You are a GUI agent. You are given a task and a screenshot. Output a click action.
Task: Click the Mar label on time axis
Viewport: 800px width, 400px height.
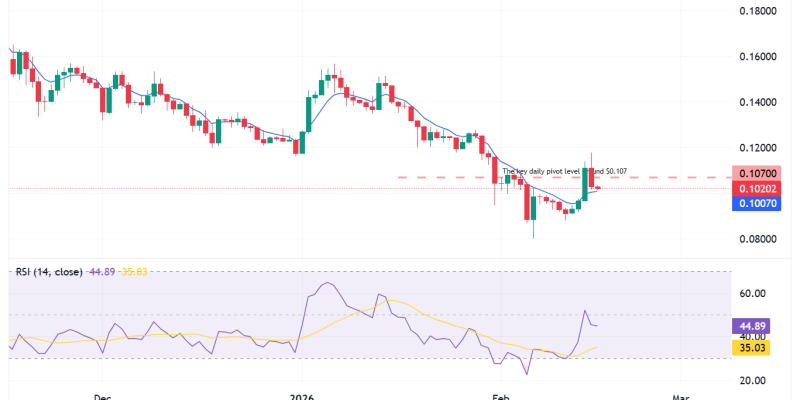[x=681, y=396]
